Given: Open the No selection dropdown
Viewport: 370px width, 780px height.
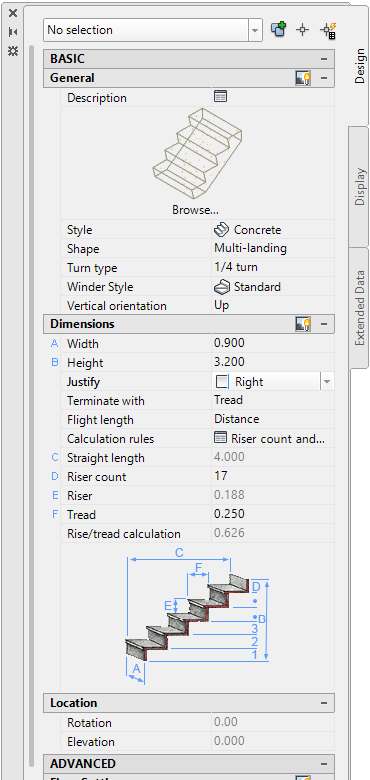Looking at the screenshot, I should pyautogui.click(x=255, y=30).
